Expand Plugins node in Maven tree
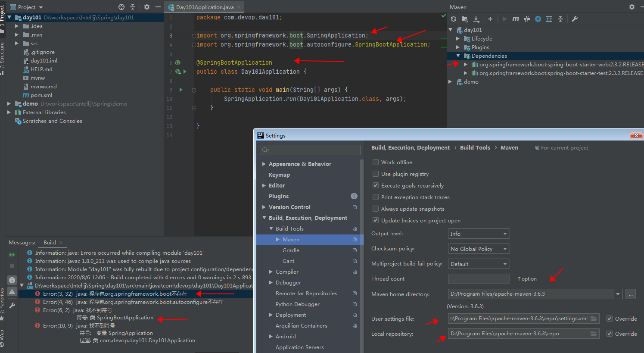 click(458, 47)
